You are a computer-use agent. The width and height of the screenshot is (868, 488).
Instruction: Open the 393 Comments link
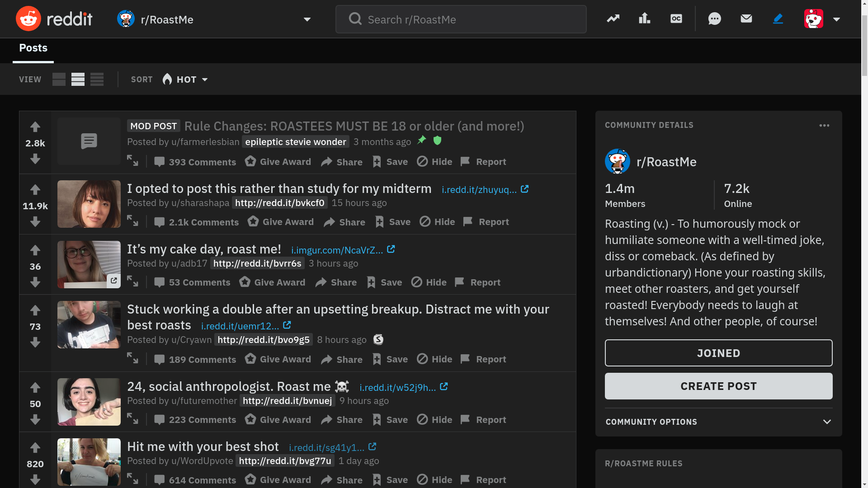click(195, 162)
